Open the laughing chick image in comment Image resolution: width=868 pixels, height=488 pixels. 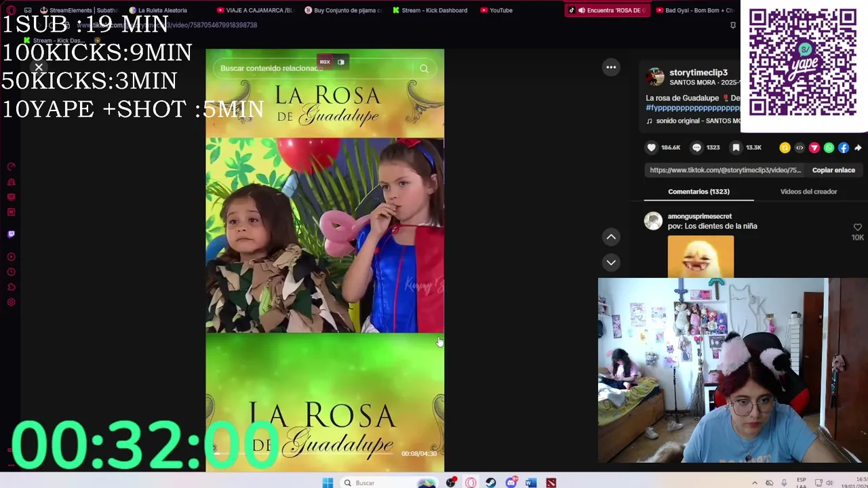[700, 256]
